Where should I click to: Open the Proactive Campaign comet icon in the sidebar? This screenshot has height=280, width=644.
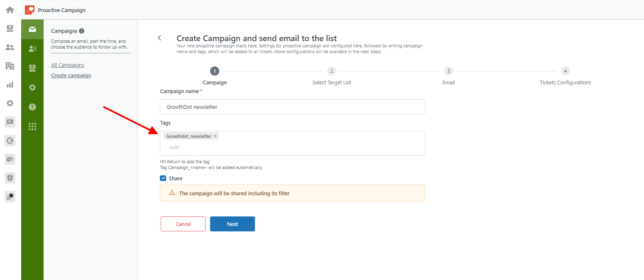(10, 196)
